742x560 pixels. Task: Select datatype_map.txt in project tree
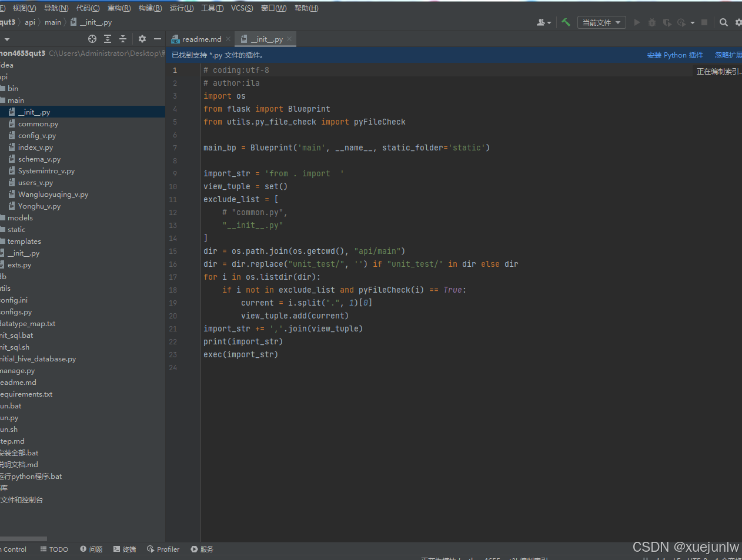pyautogui.click(x=28, y=324)
